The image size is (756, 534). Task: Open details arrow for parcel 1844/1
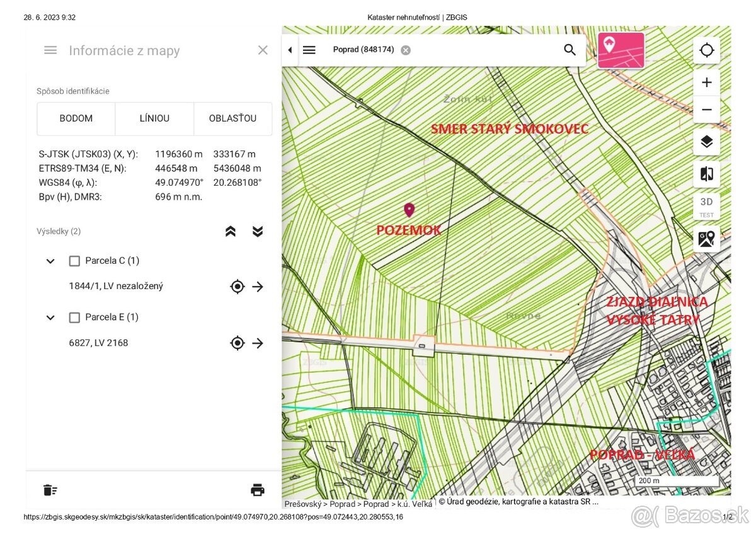(x=258, y=287)
